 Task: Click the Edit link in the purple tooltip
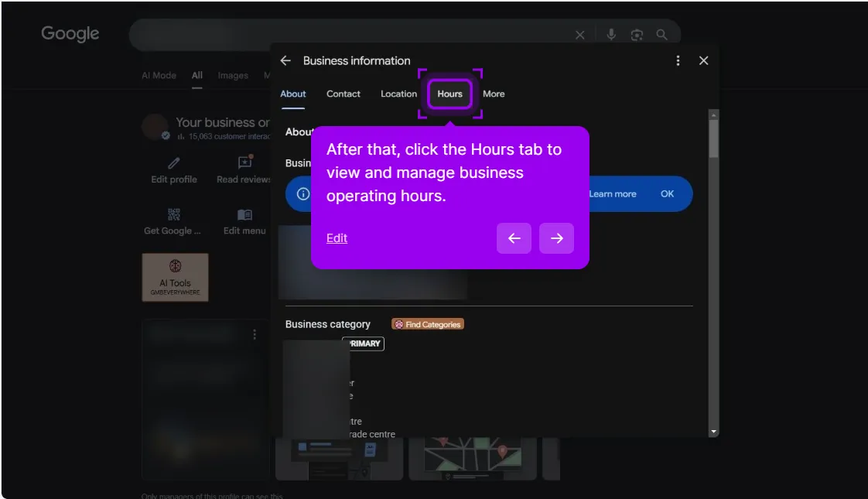pos(337,238)
